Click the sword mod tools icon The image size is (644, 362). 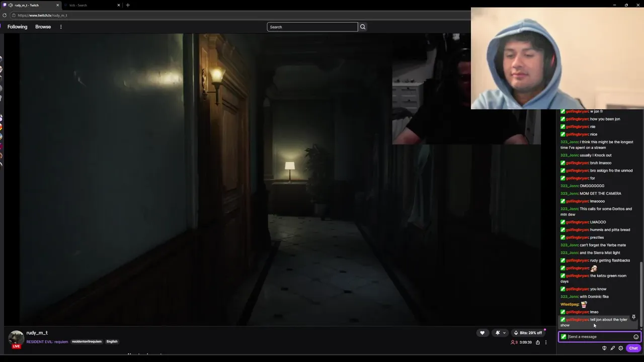pos(612,348)
